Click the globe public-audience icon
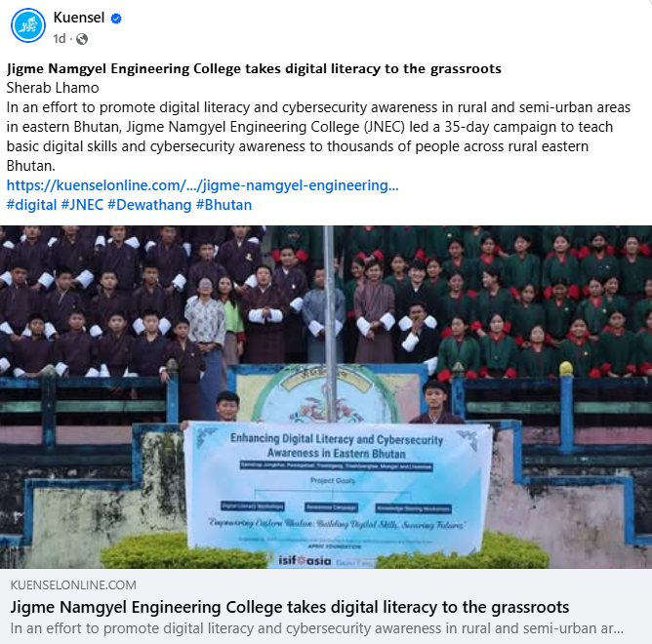Image resolution: width=652 pixels, height=644 pixels. coord(82,39)
